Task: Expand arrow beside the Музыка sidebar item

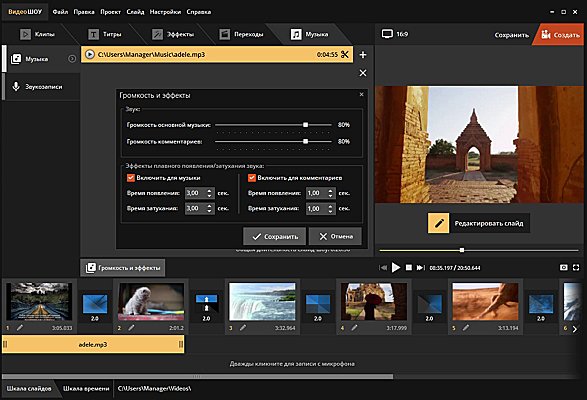Action: 72,59
